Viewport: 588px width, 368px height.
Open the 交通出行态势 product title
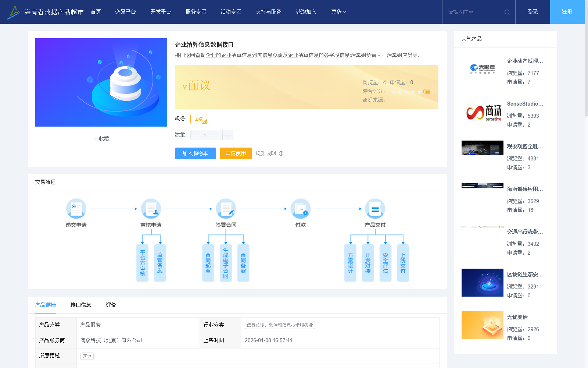coord(525,232)
